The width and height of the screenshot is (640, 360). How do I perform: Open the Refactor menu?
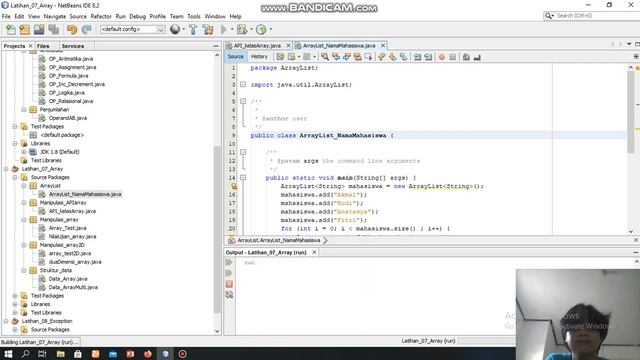pos(101,16)
